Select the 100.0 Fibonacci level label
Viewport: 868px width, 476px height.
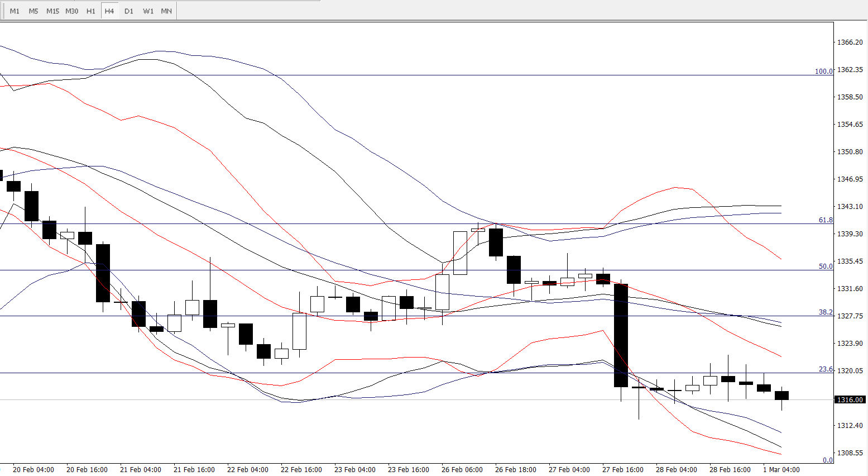[823, 72]
